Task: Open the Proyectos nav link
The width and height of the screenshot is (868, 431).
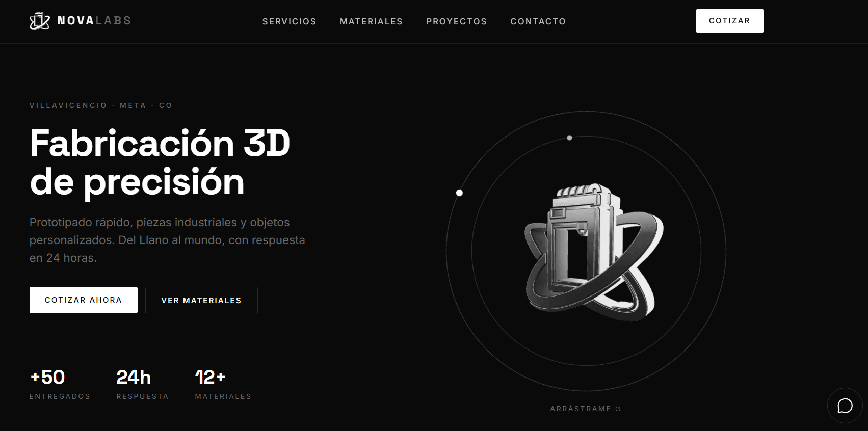Action: (x=456, y=21)
